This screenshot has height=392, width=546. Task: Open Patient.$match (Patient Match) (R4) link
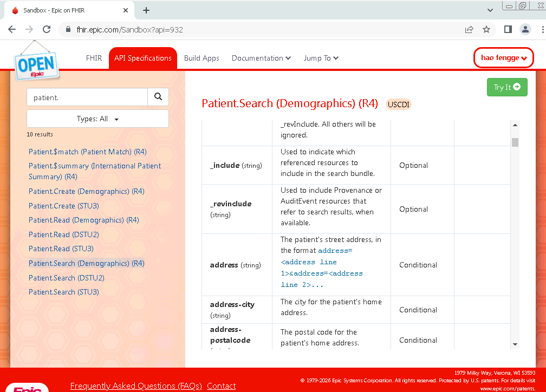tap(88, 152)
